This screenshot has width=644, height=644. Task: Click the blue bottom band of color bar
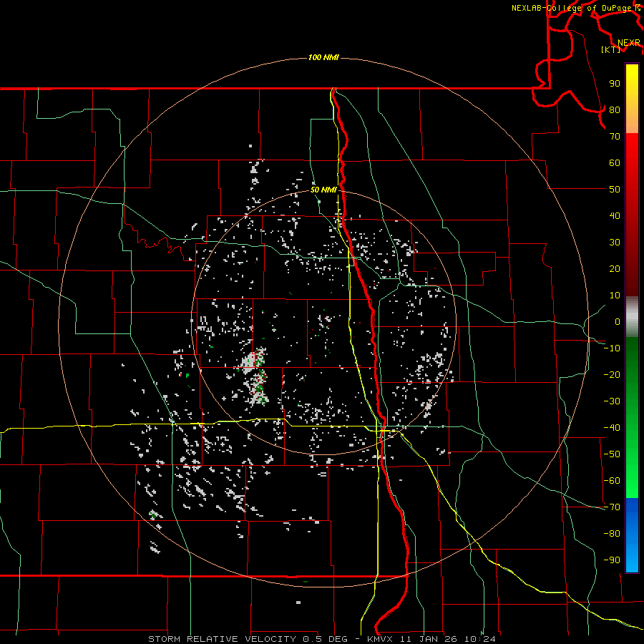(x=632, y=535)
